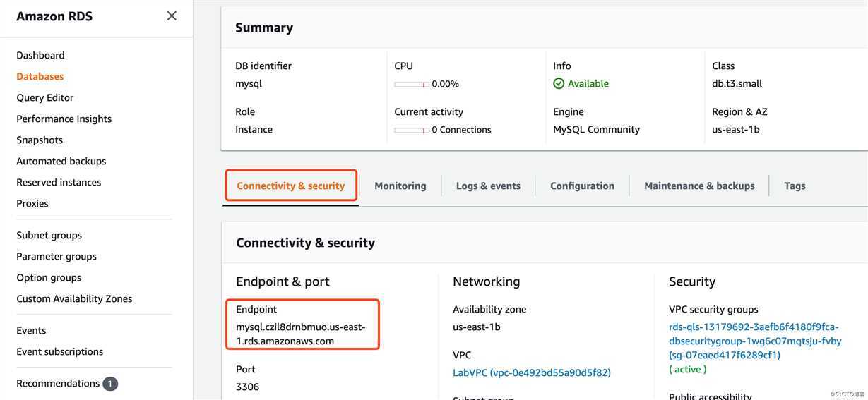Click the Security section heading

(692, 281)
